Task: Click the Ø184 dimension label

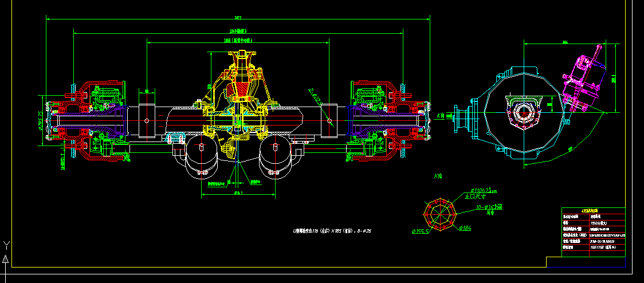Action: click(466, 229)
